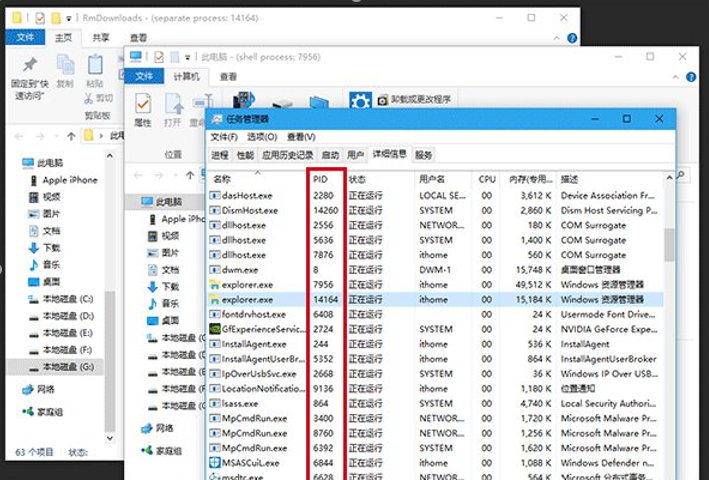Open the 选项(O) menu in Task Manager
The width and height of the screenshot is (709, 480).
coord(262,137)
